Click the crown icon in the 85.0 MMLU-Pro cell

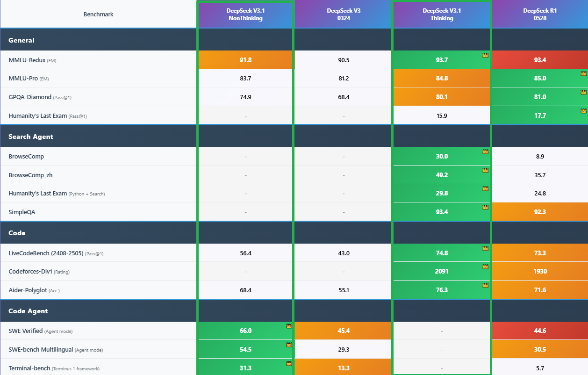(583, 73)
